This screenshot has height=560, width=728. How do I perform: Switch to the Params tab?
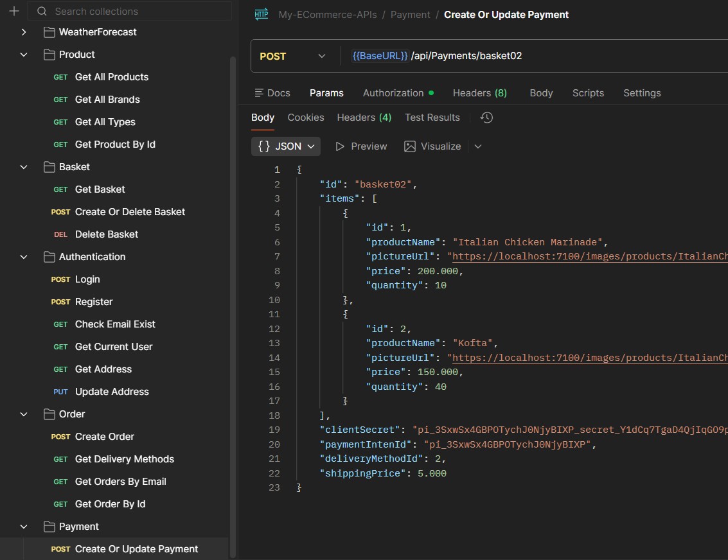click(327, 93)
